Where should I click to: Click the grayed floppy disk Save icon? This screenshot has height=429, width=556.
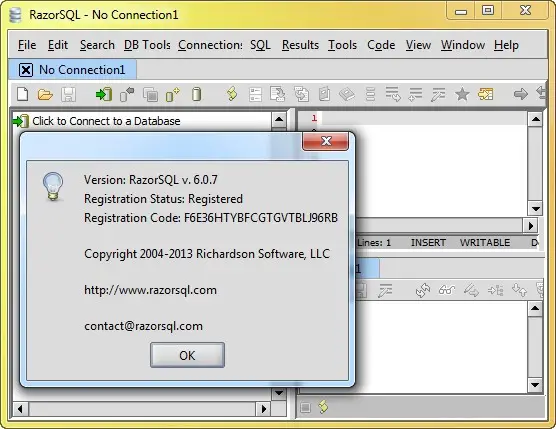tap(68, 95)
